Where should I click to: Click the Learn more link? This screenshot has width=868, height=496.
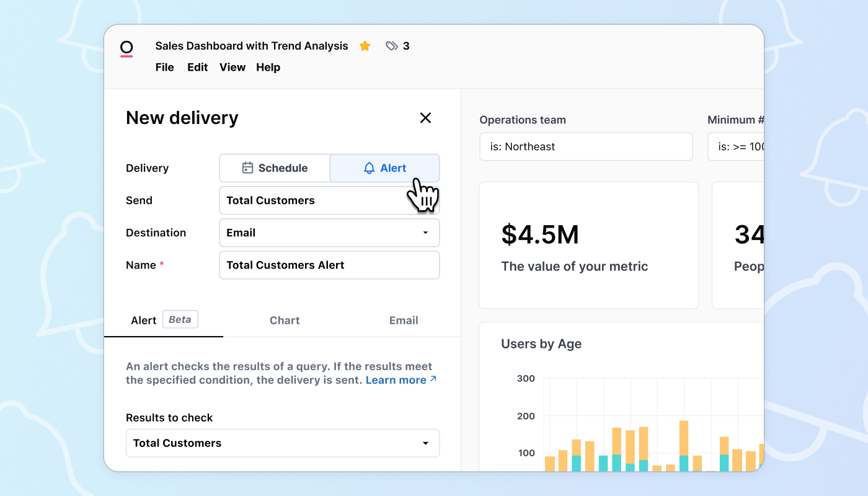coord(396,379)
